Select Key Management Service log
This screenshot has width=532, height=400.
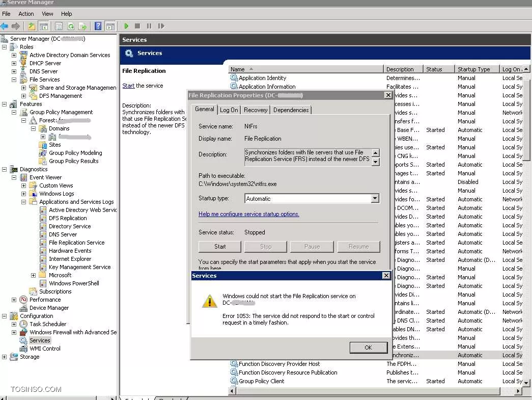coord(80,267)
